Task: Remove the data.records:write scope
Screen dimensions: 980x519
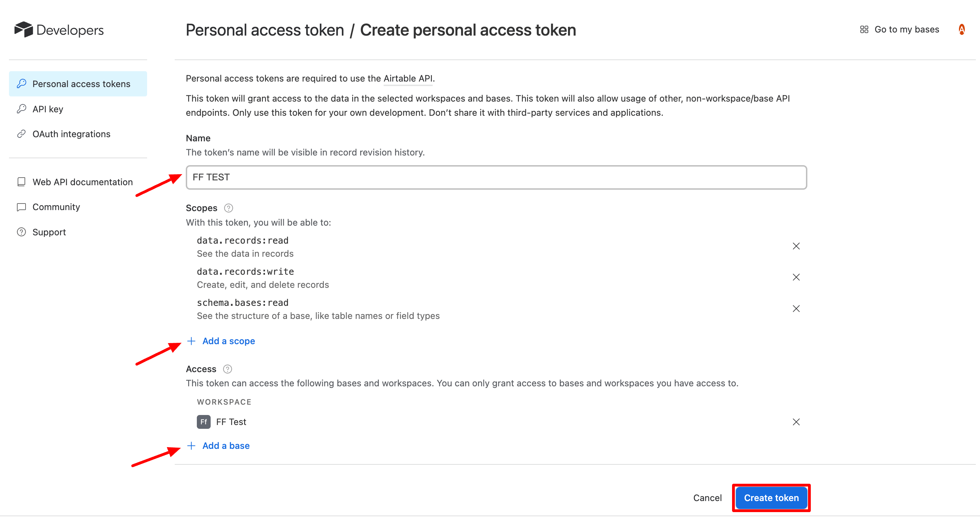Action: (796, 277)
